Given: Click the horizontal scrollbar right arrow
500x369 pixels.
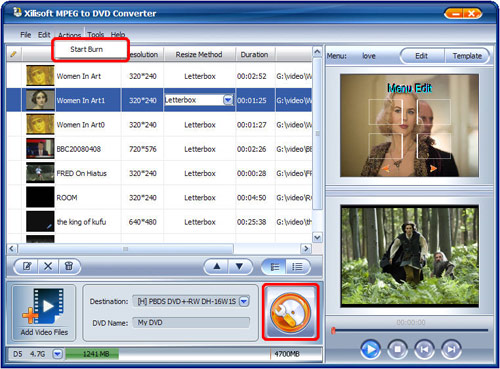Looking at the screenshot, I should (x=306, y=249).
